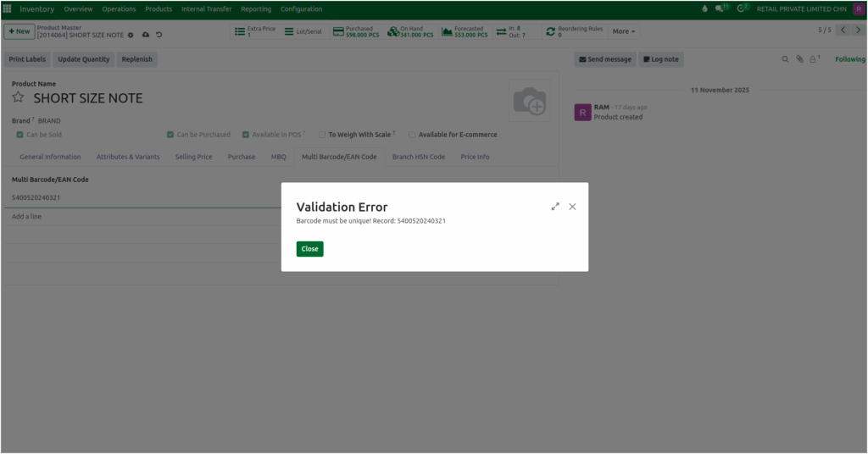Screen dimensions: 868x454
Task: Open attachments paperclip icon in chatter
Action: tap(799, 59)
